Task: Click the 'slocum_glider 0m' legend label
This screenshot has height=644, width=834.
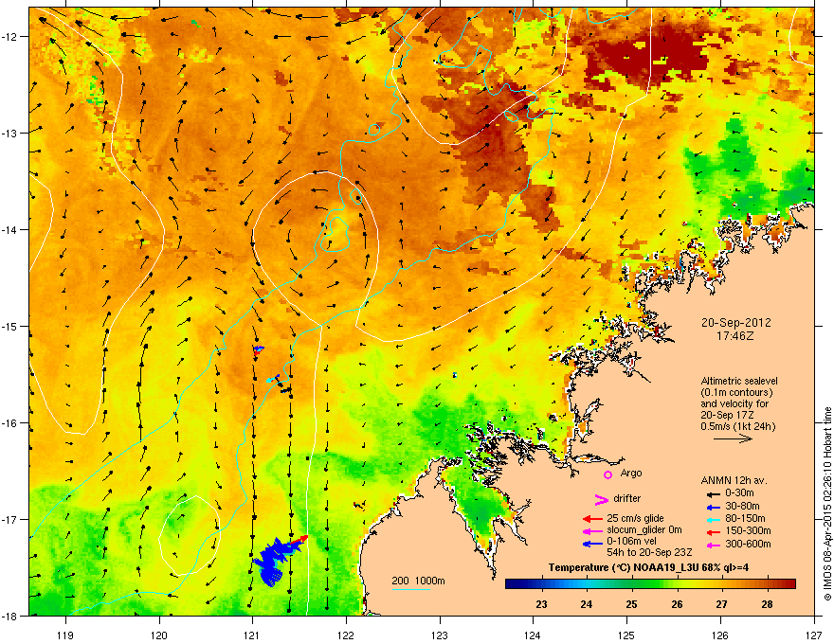Action: pyautogui.click(x=644, y=530)
